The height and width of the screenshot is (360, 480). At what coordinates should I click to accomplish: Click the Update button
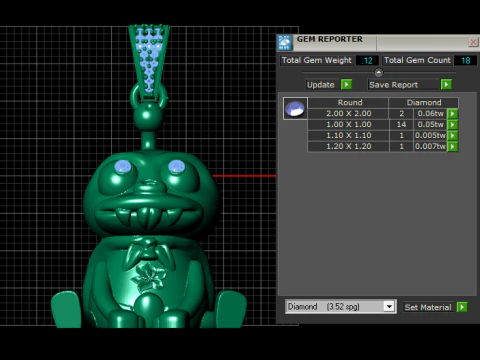click(x=321, y=85)
